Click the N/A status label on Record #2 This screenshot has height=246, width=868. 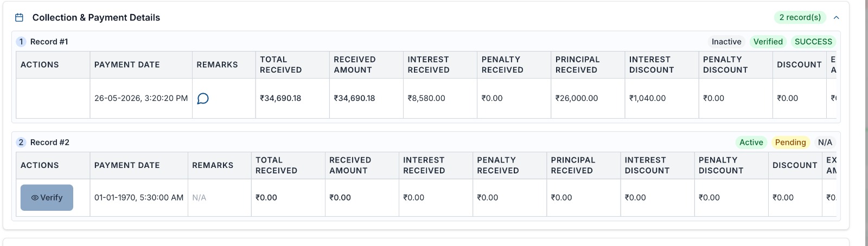pyautogui.click(x=825, y=143)
